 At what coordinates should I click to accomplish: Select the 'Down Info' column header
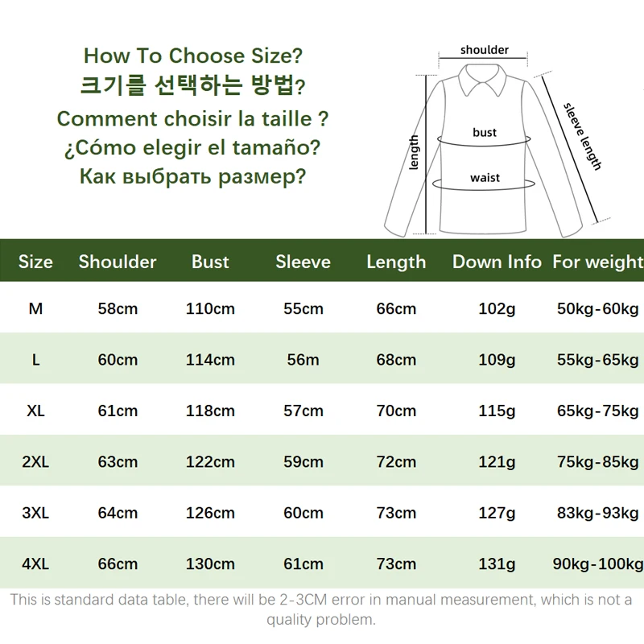(497, 262)
